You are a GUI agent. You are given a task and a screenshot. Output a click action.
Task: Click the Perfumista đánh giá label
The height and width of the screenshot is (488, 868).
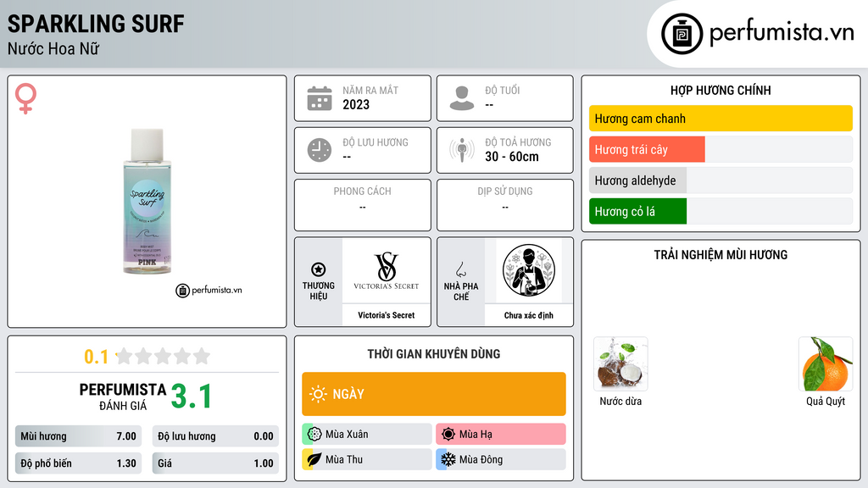[x=123, y=396]
